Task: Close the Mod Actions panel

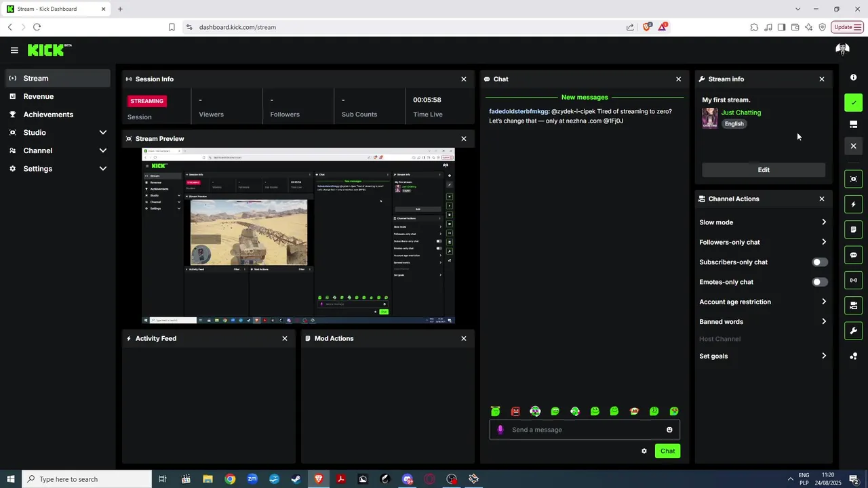Action: [464, 338]
